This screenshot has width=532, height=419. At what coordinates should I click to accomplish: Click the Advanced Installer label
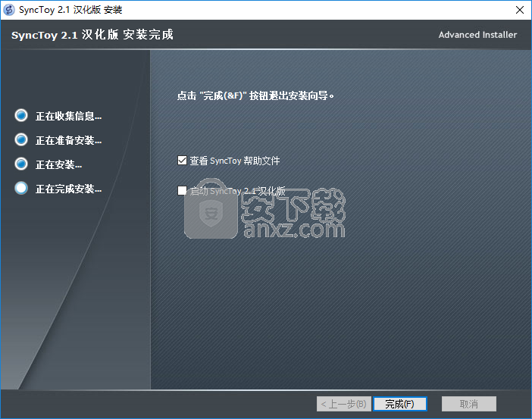coord(477,35)
